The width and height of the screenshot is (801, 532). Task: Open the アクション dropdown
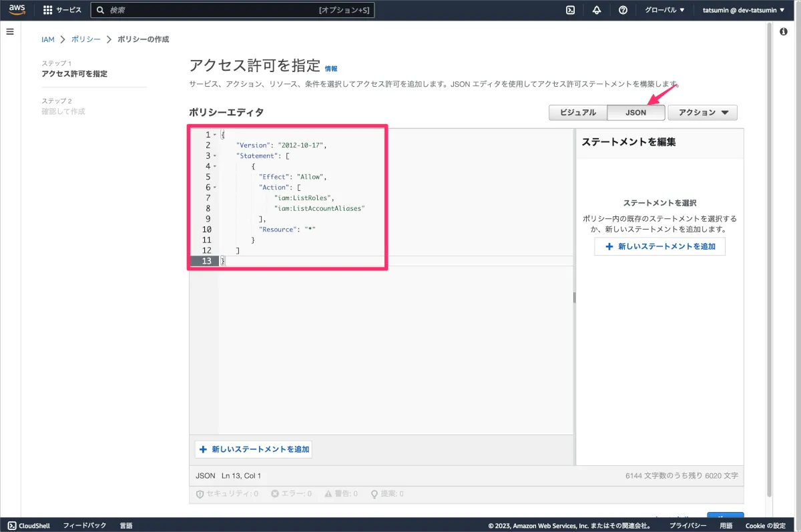pyautogui.click(x=702, y=113)
